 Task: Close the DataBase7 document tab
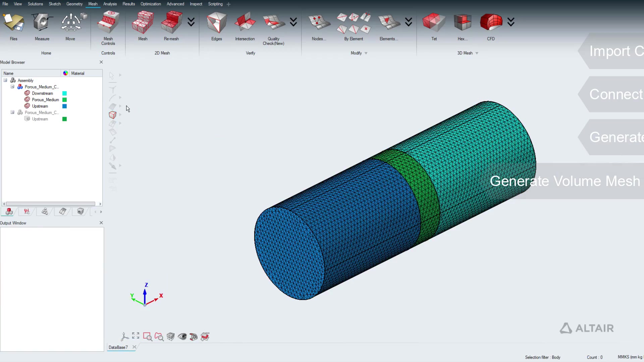[134, 347]
